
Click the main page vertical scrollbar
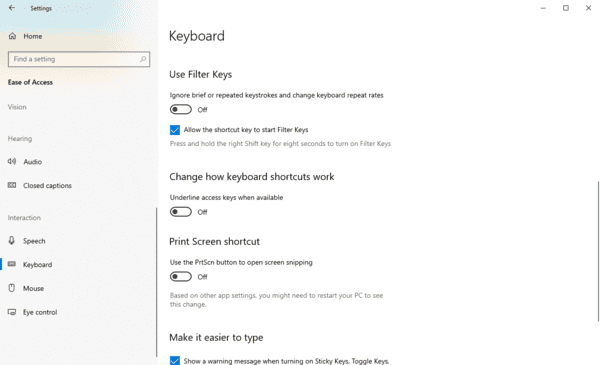pyautogui.click(x=598, y=251)
